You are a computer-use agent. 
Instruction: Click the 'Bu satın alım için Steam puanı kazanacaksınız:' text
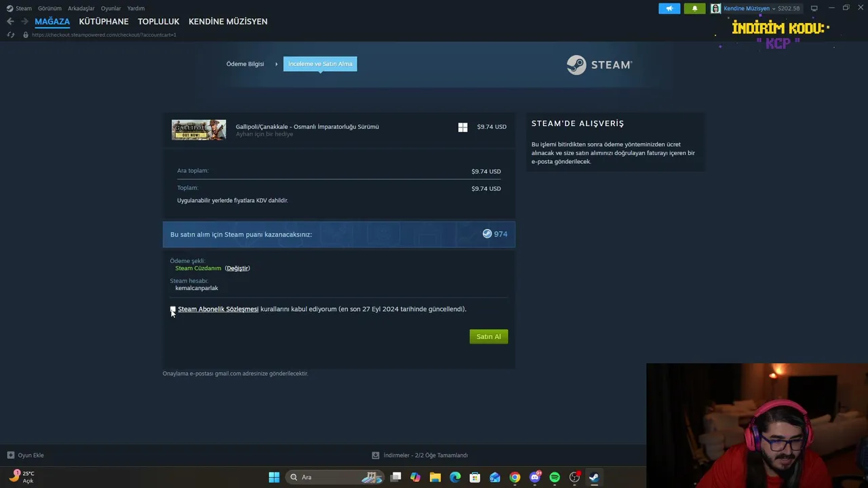(241, 235)
